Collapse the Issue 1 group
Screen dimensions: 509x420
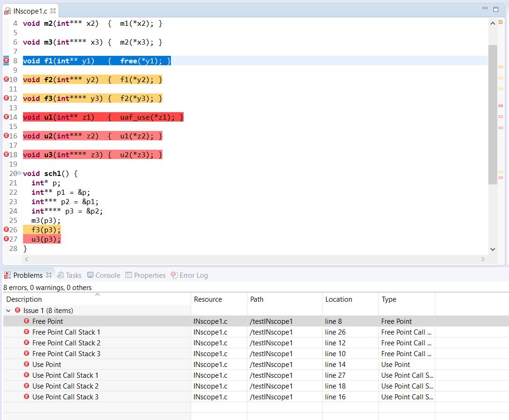click(8, 310)
